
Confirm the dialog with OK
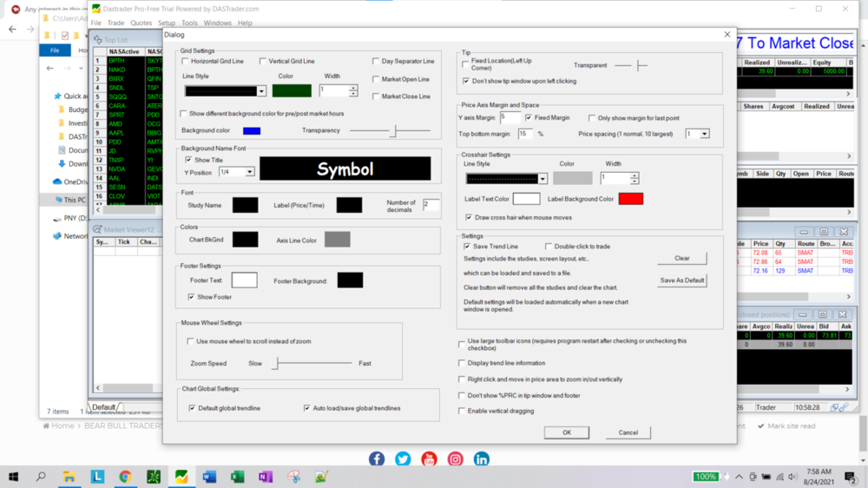(566, 432)
